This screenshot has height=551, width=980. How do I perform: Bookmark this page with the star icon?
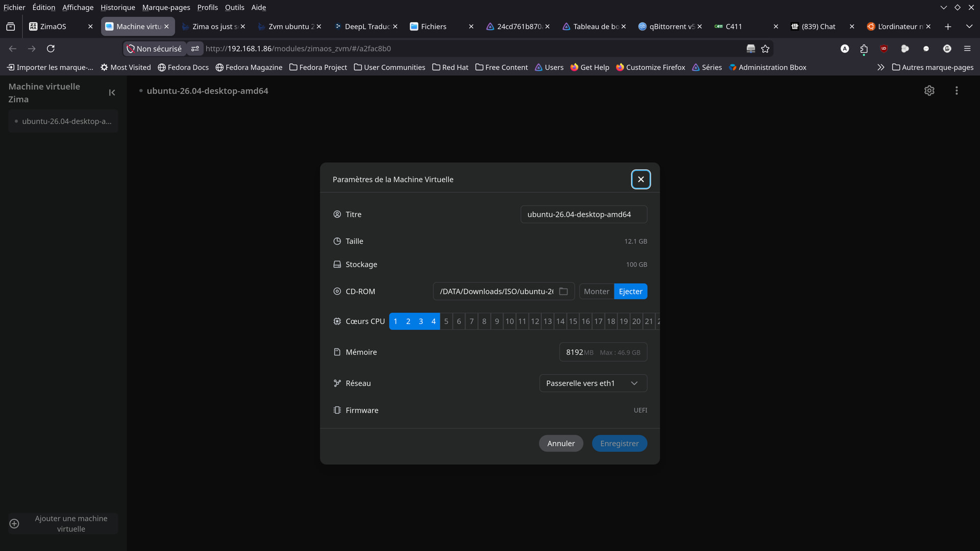click(x=765, y=48)
